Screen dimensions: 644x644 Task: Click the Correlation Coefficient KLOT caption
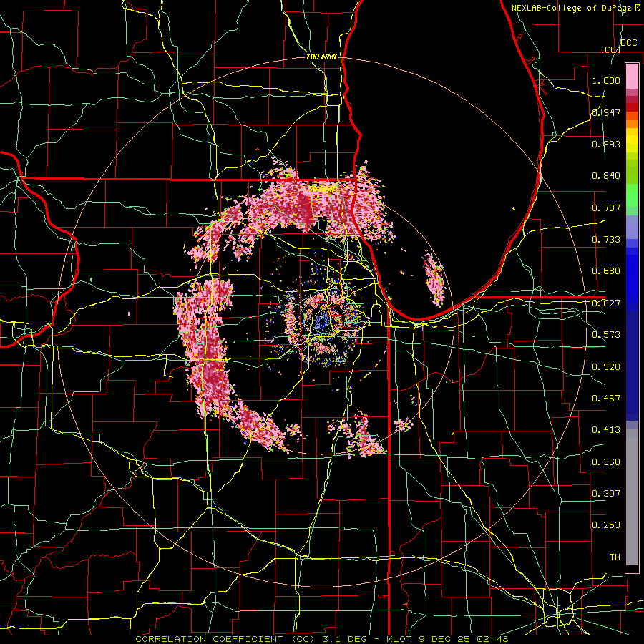pos(322,639)
